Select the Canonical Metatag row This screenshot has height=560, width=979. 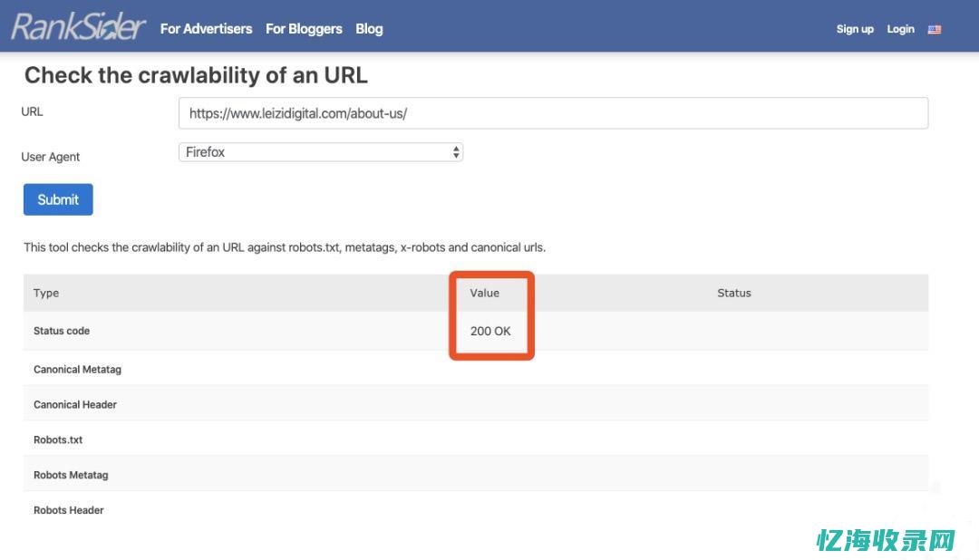pos(77,370)
